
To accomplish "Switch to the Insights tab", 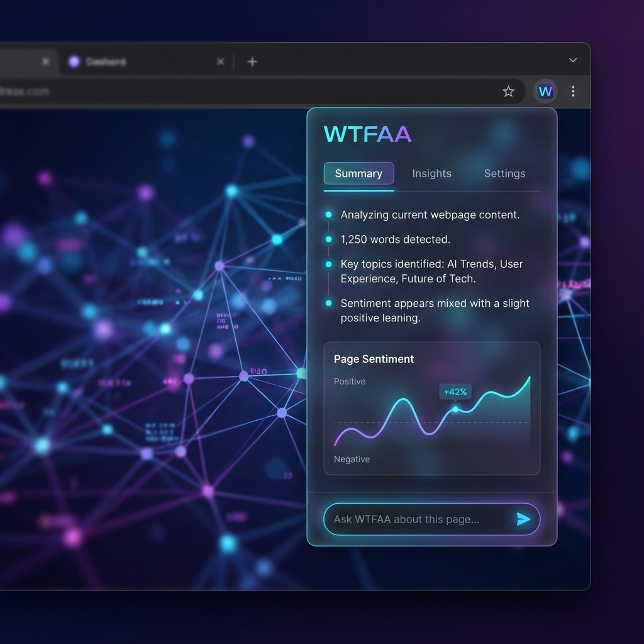I will (x=431, y=173).
